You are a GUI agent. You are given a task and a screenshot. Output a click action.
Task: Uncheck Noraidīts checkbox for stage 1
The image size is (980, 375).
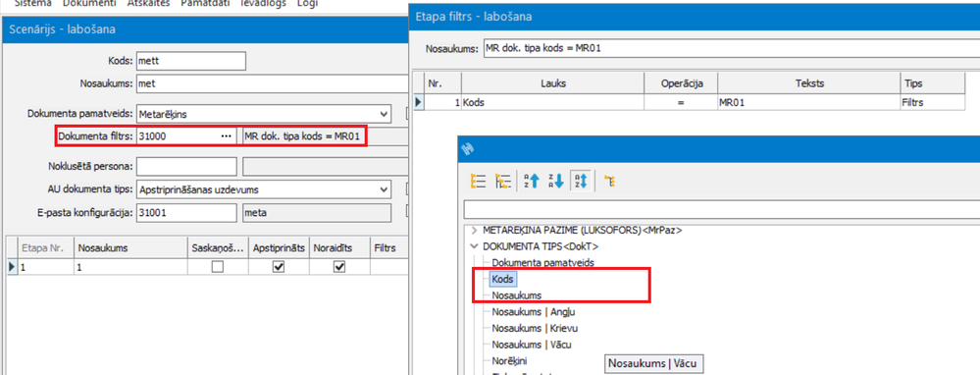pyautogui.click(x=339, y=267)
